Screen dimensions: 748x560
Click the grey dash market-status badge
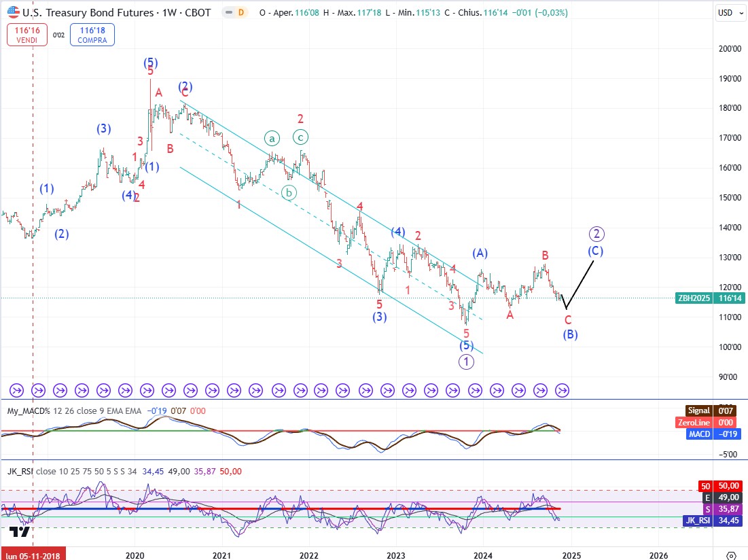pos(230,13)
